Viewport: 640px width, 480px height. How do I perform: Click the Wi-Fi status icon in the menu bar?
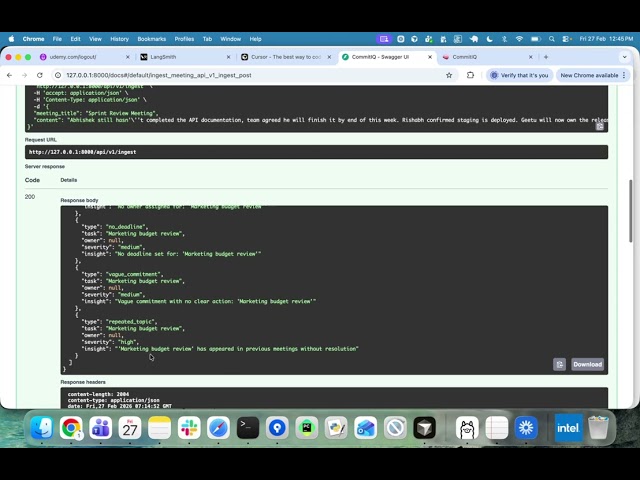point(519,39)
